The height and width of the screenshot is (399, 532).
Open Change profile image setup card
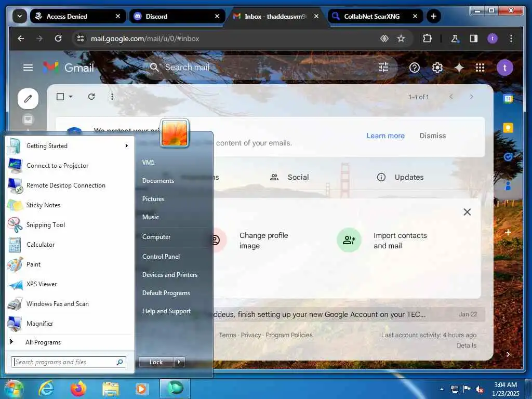251,241
